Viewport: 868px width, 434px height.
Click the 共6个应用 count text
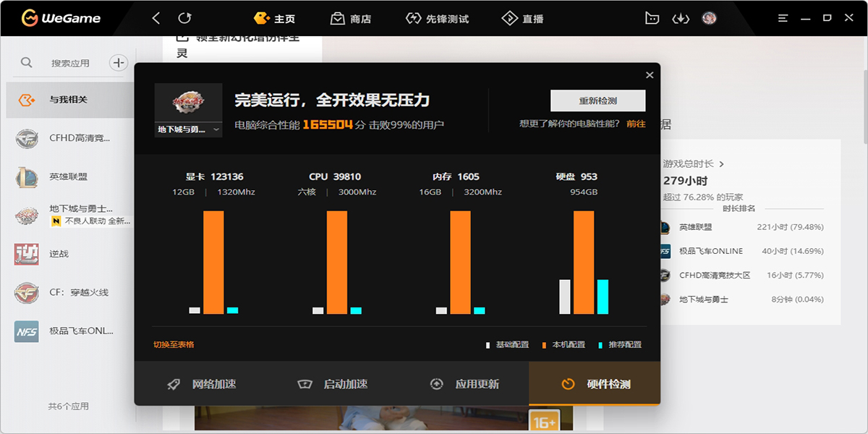pos(68,407)
